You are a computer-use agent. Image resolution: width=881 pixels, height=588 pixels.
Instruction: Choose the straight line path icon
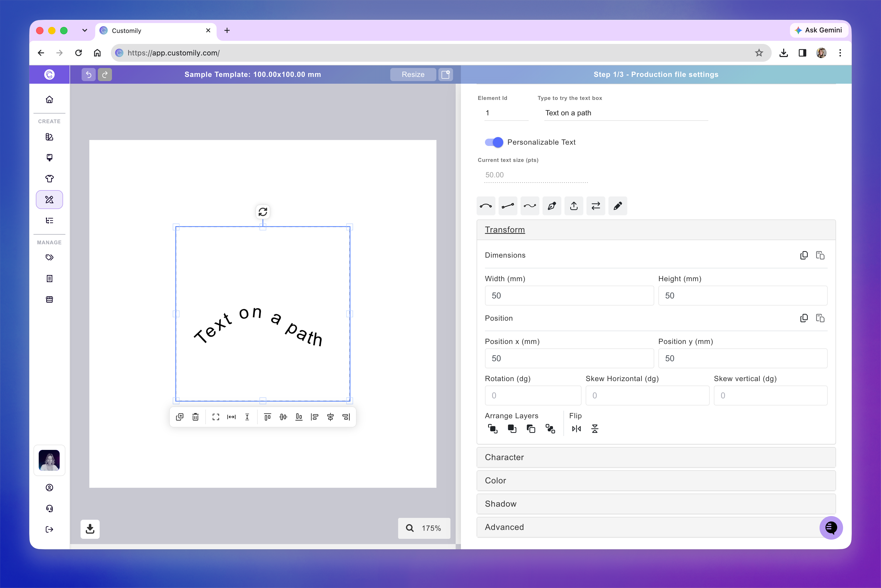coord(508,206)
